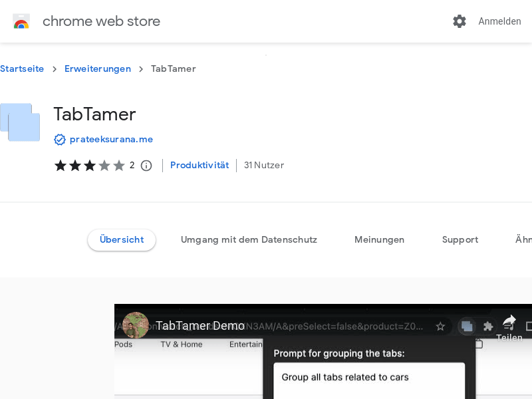The width and height of the screenshot is (532, 399).
Task: Switch to Umgang mit dem Datenschutz tab
Action: tap(249, 240)
